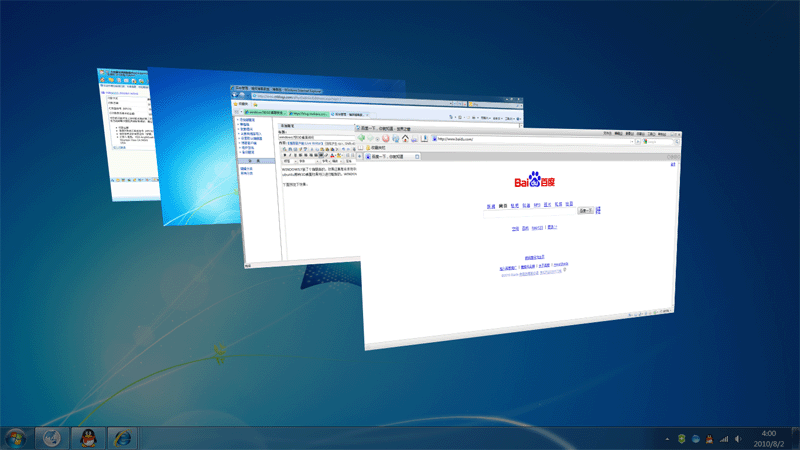Open Internet Explorer from the taskbar
Viewport: 800px width, 450px height.
(122, 438)
